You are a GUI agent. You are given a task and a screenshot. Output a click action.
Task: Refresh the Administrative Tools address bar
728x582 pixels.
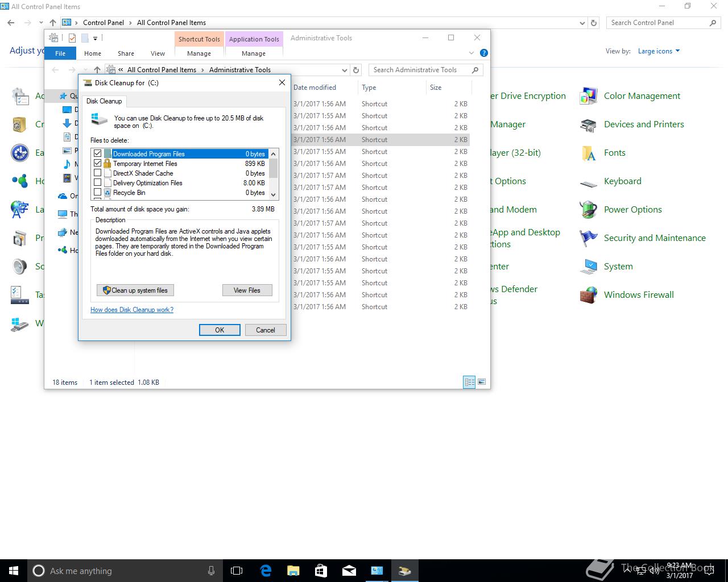click(x=356, y=70)
